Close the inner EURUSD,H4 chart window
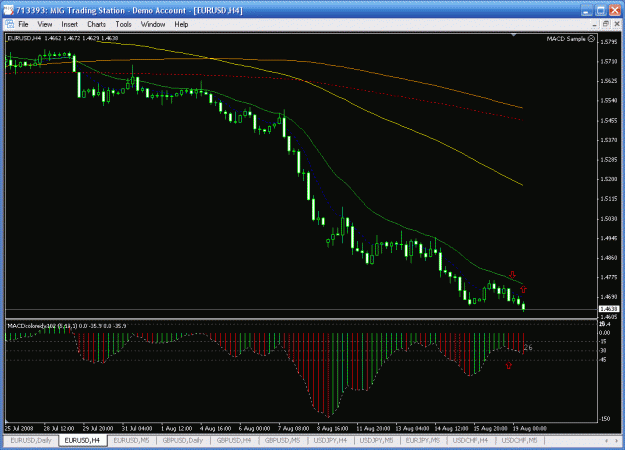 tap(617, 24)
